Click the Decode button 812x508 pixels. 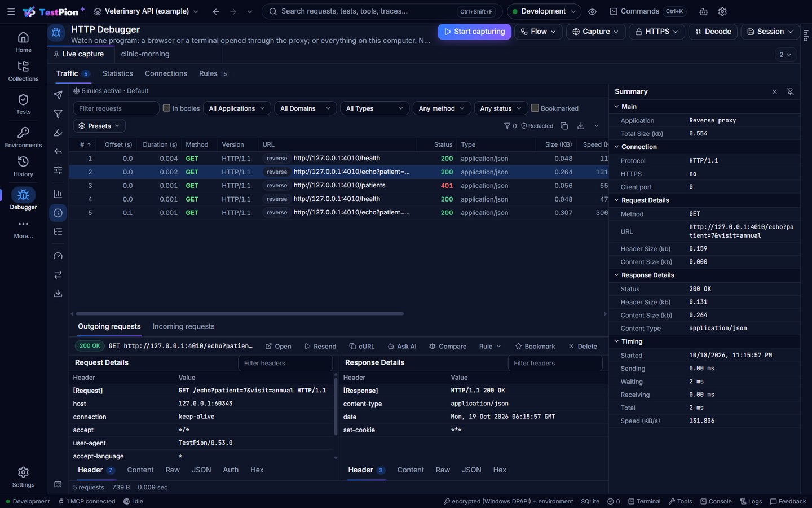point(713,32)
